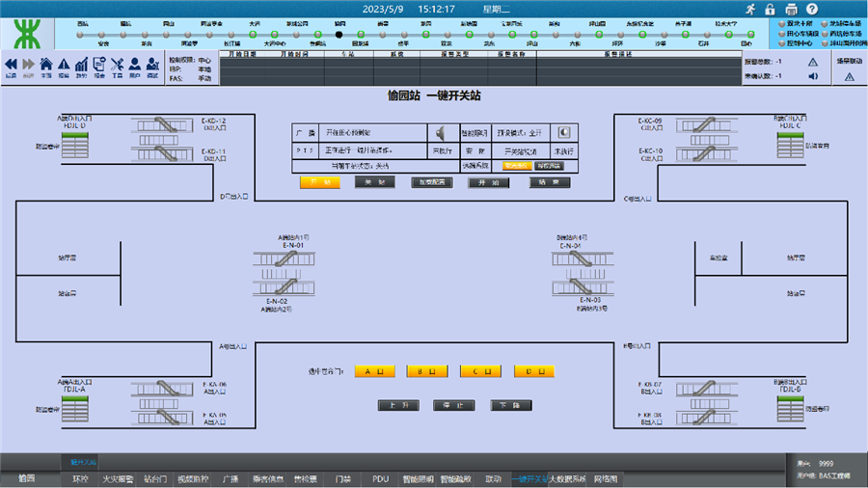Select the 控制中心 radio button

point(781,43)
